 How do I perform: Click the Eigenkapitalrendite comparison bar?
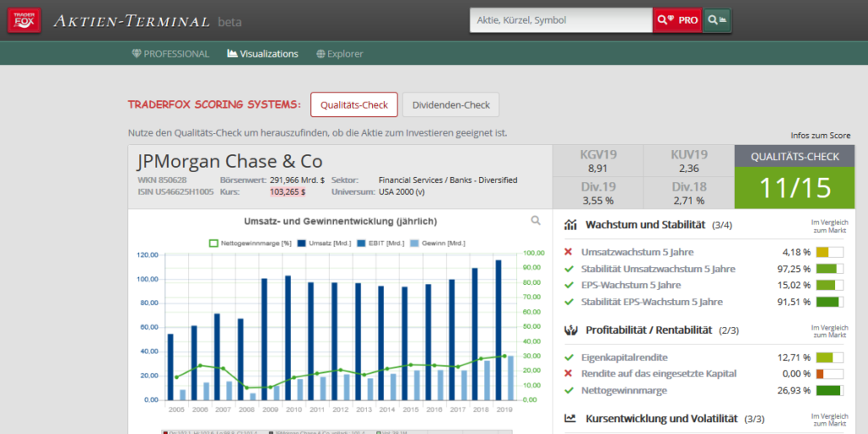pos(829,357)
